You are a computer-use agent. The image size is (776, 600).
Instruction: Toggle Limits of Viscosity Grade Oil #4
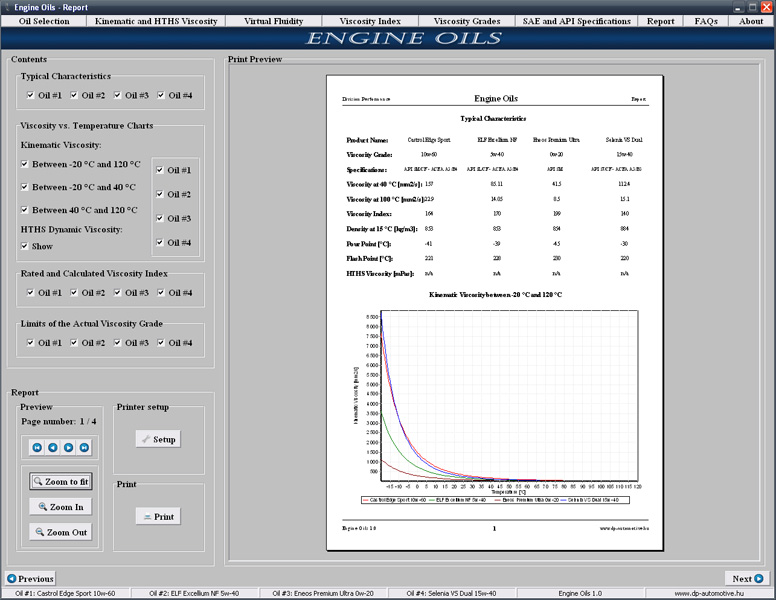coord(161,343)
